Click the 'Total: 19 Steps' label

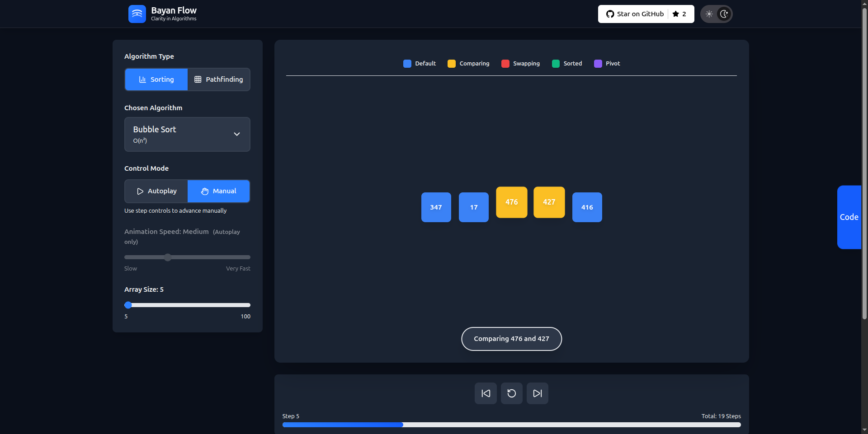point(721,416)
